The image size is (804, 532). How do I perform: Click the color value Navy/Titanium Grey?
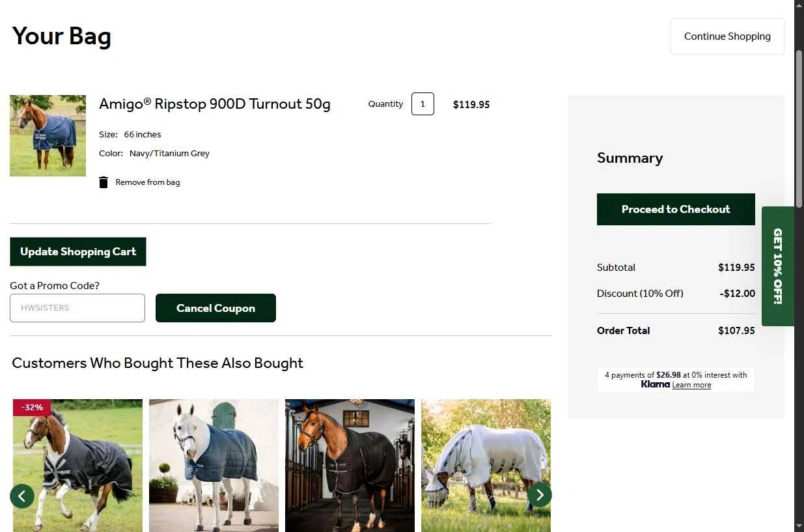(x=169, y=154)
